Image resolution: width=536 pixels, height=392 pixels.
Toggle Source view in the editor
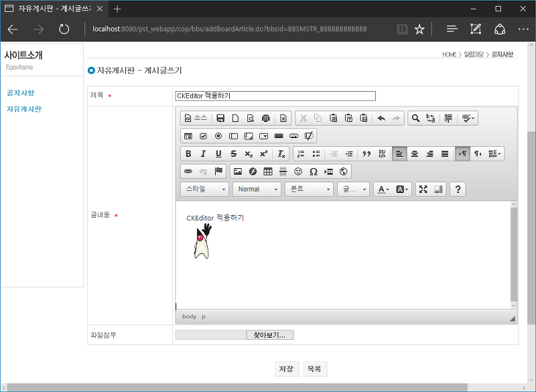(196, 118)
